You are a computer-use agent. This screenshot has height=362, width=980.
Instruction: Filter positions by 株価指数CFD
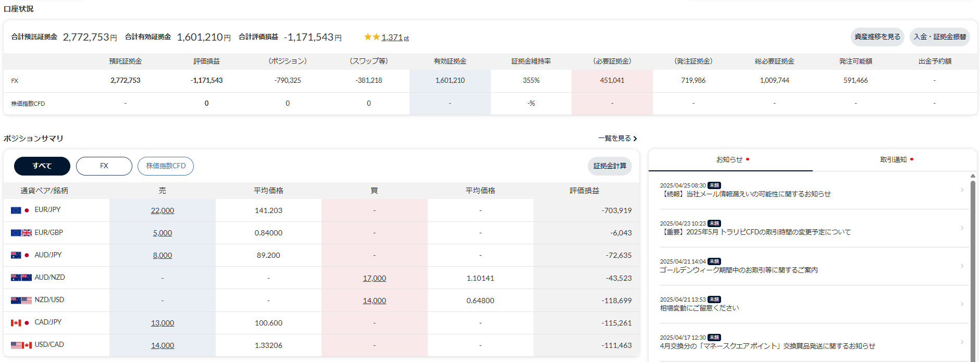[x=166, y=166]
